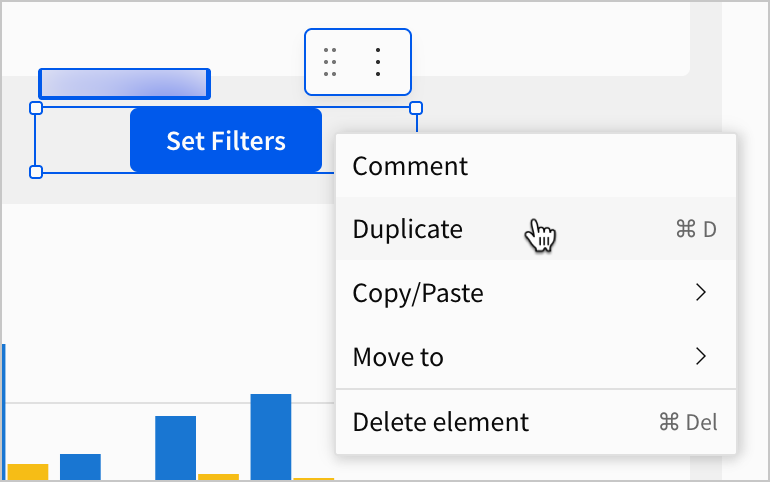Open the Copy/Paste submenu entry

tap(418, 293)
